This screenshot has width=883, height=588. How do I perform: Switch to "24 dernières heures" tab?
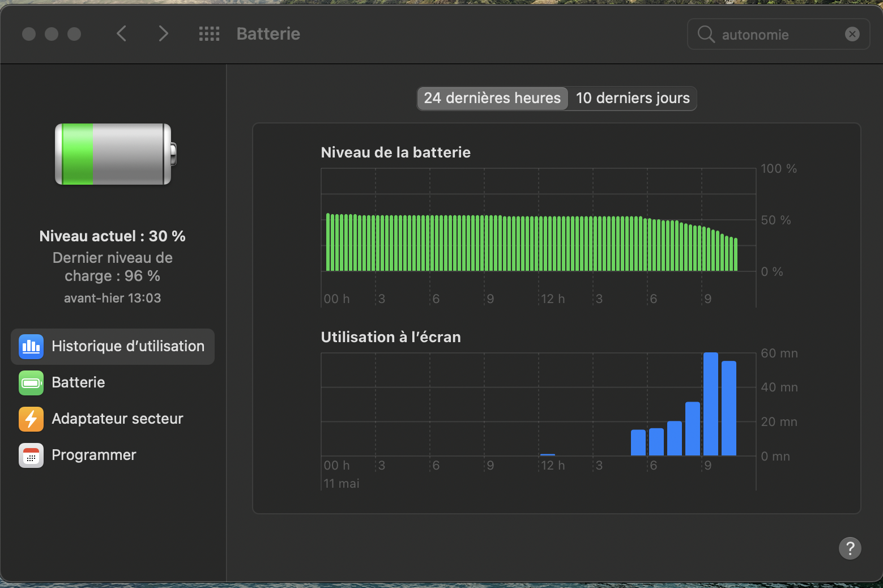tap(492, 98)
